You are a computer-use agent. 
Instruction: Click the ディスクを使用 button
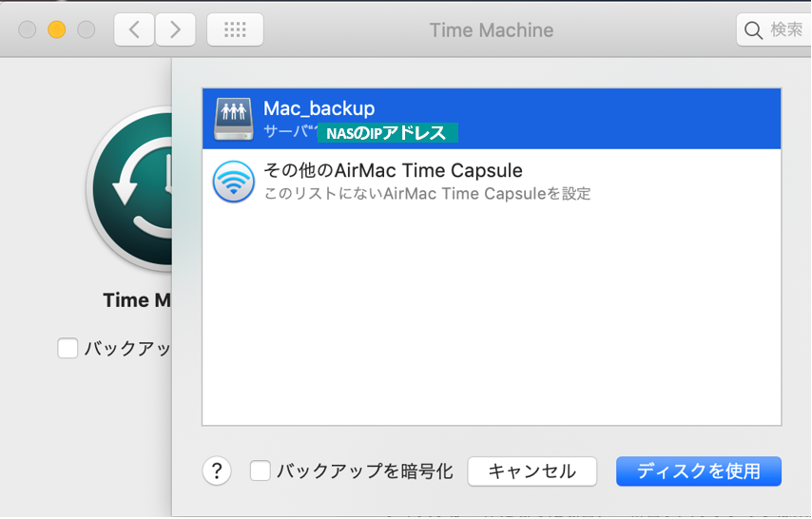(x=698, y=471)
